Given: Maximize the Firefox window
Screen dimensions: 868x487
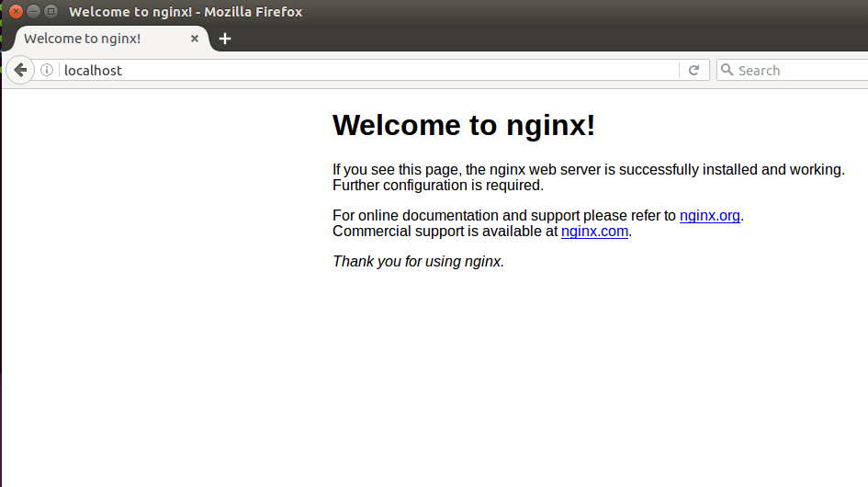Looking at the screenshot, I should (x=51, y=11).
